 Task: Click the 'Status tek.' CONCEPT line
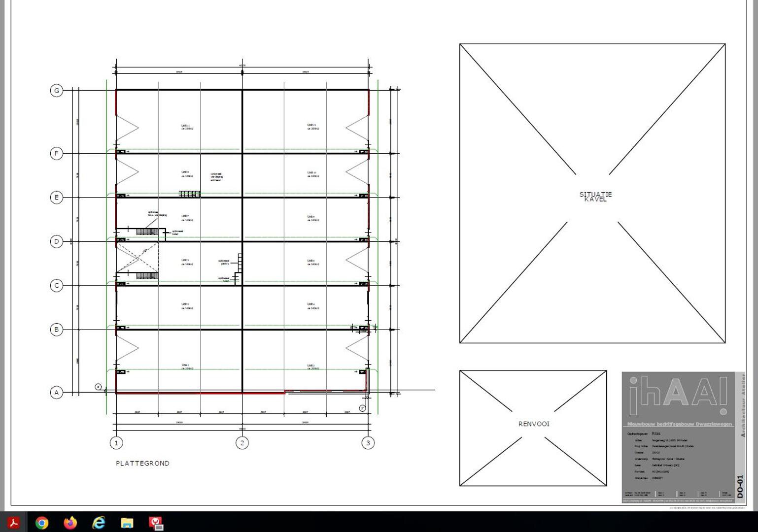point(649,478)
